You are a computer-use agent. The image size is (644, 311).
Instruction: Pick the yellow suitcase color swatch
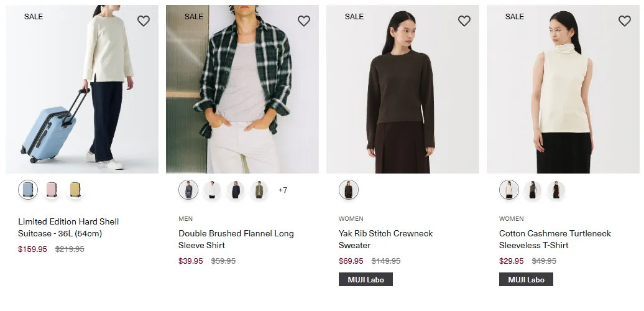(75, 190)
